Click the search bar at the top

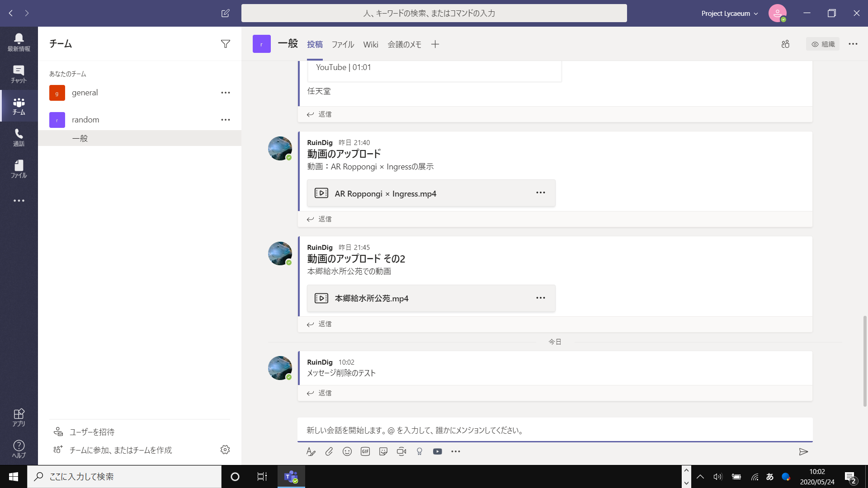(x=434, y=13)
